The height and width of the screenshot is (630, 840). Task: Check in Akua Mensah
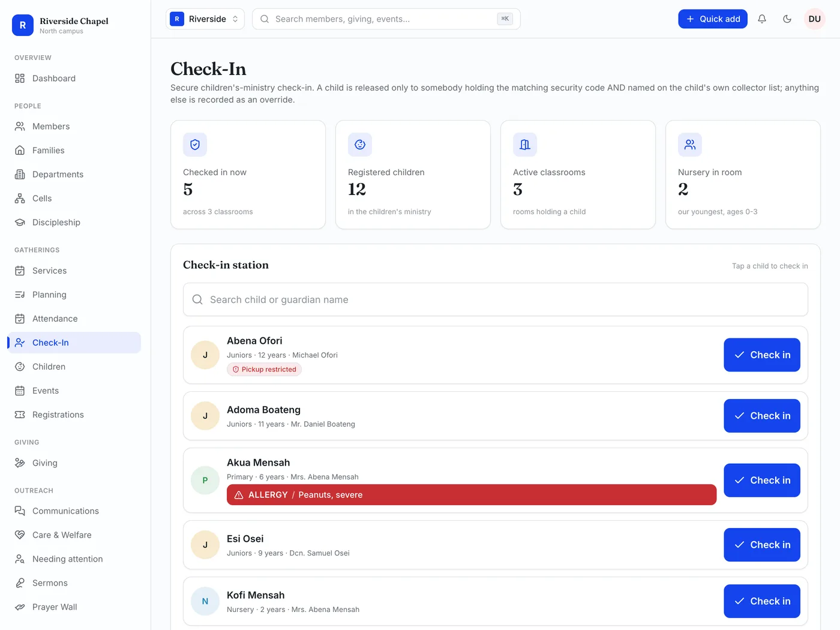(762, 481)
